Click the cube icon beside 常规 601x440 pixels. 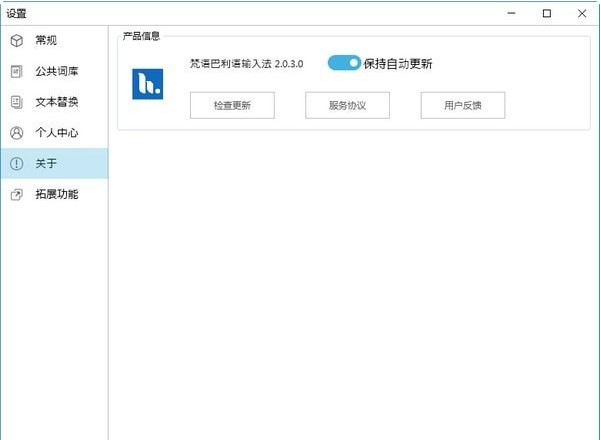tap(16, 40)
